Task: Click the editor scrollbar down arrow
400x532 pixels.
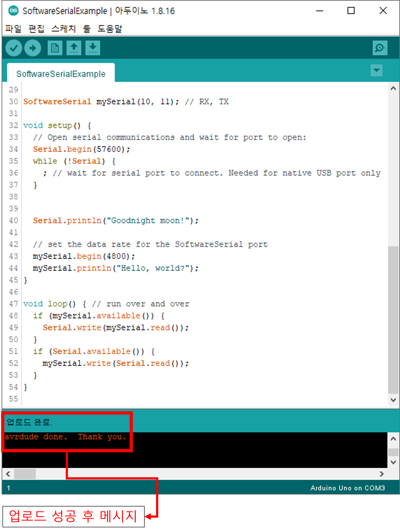Action: coord(393,400)
